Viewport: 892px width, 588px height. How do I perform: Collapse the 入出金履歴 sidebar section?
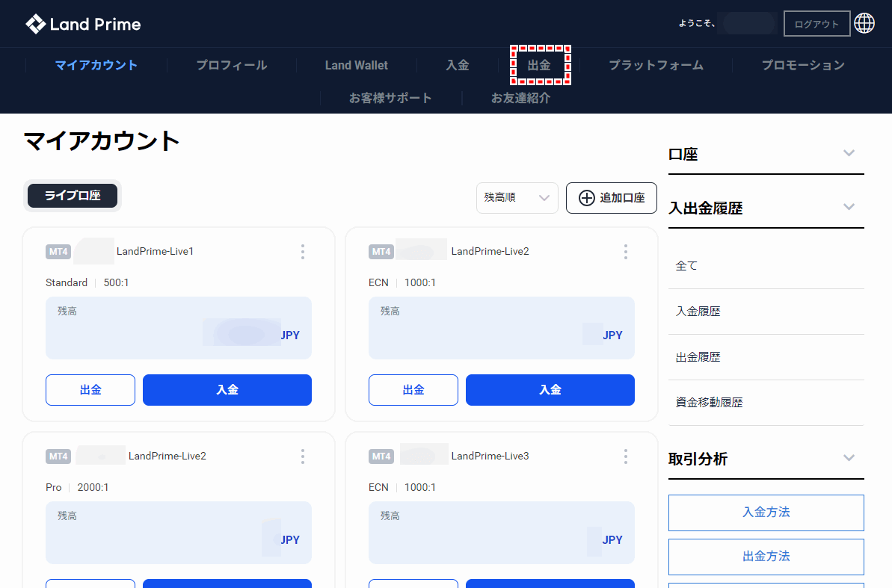tap(849, 207)
